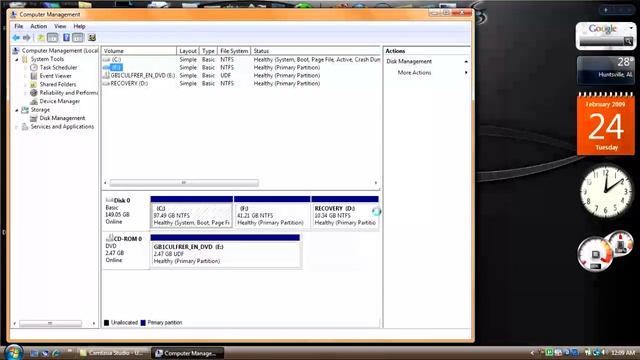Viewport: 640px width, 360px height.
Task: Select the (C:) 97.49 GB partition block
Action: 191,212
